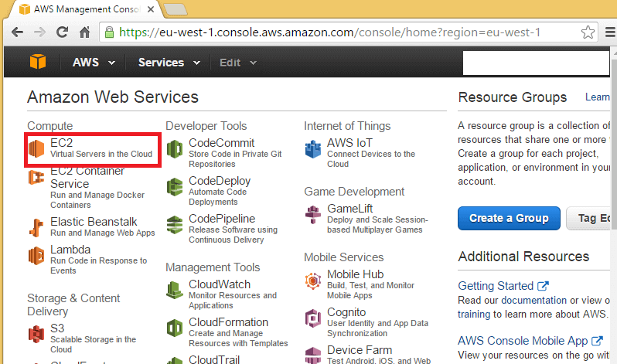The width and height of the screenshot is (617, 364).
Task: Click the S3 title text
Action: pyautogui.click(x=57, y=328)
